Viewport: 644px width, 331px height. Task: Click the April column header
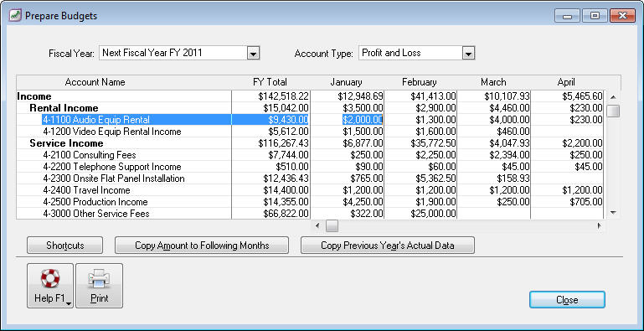[x=566, y=82]
